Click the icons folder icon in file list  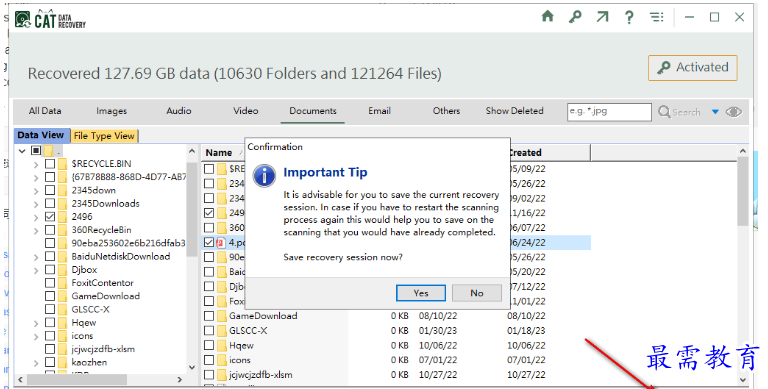click(x=222, y=360)
